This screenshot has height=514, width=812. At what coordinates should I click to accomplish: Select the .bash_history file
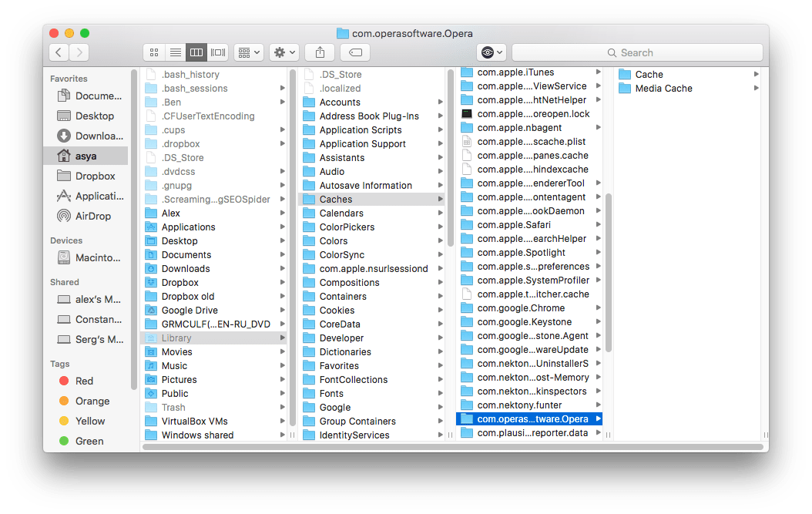pos(214,75)
